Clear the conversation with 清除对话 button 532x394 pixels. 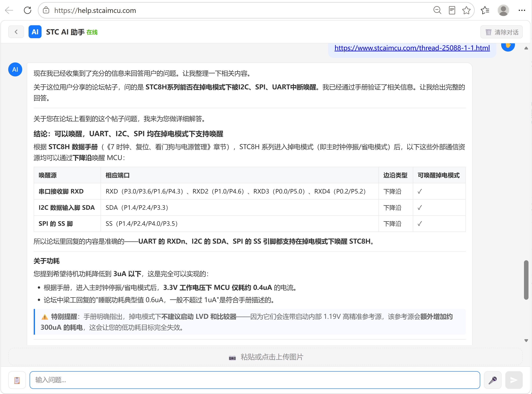click(x=501, y=32)
